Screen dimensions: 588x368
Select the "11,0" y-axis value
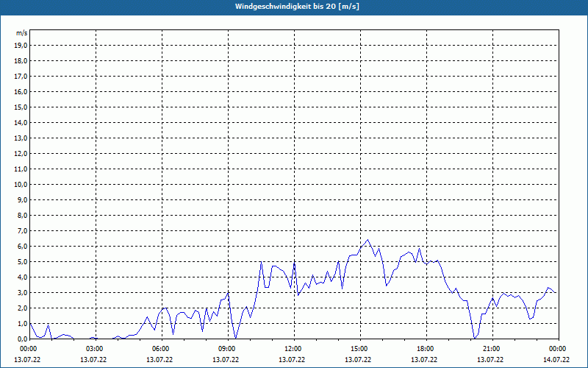pyautogui.click(x=21, y=169)
